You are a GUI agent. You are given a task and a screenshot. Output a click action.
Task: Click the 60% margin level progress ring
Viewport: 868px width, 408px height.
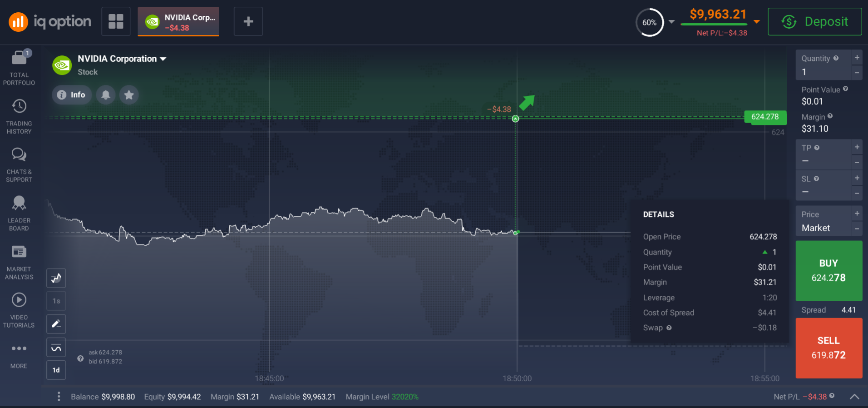tap(650, 22)
